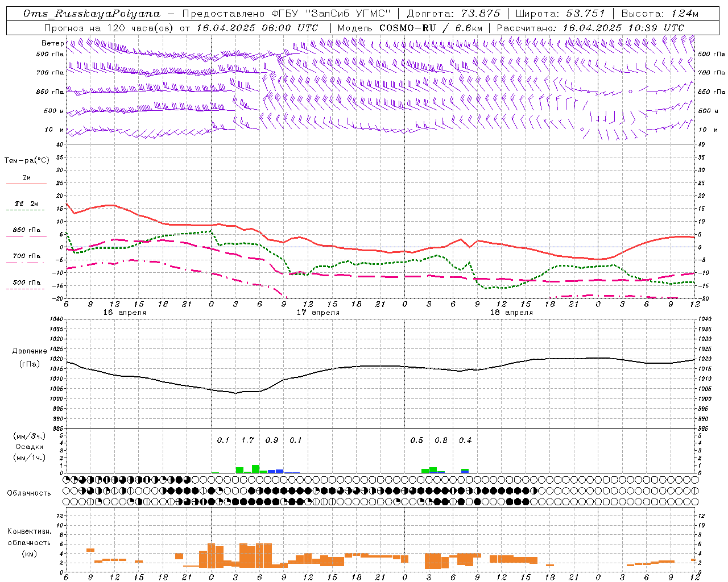Click the green dotted line sample under Td 2м
Screen dimensions: 728x582
[x=25, y=210]
